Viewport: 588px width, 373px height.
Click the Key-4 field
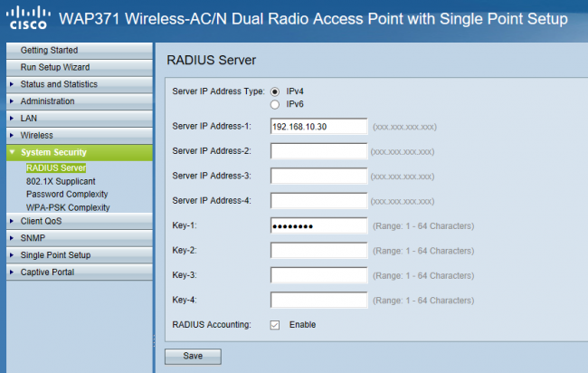[318, 300]
